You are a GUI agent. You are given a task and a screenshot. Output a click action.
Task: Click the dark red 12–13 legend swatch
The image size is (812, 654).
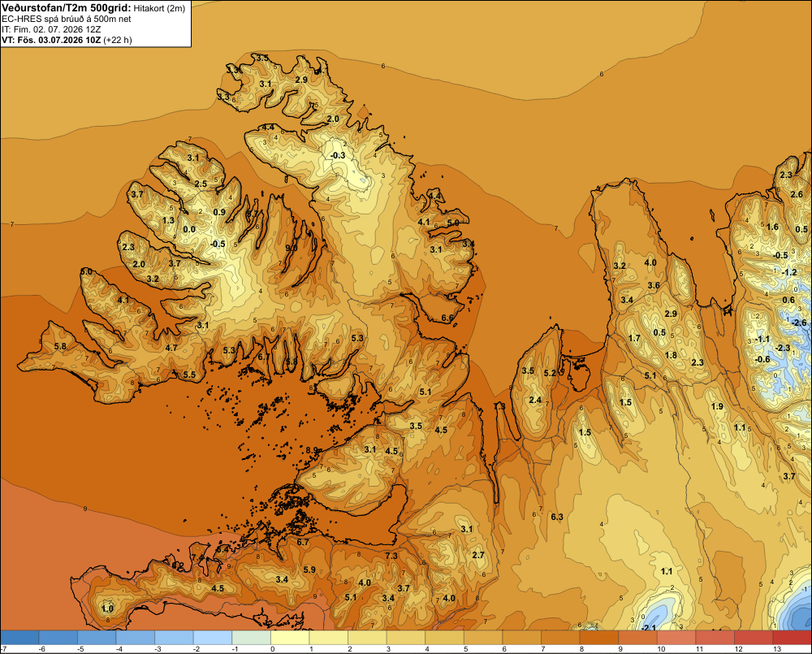(x=753, y=638)
